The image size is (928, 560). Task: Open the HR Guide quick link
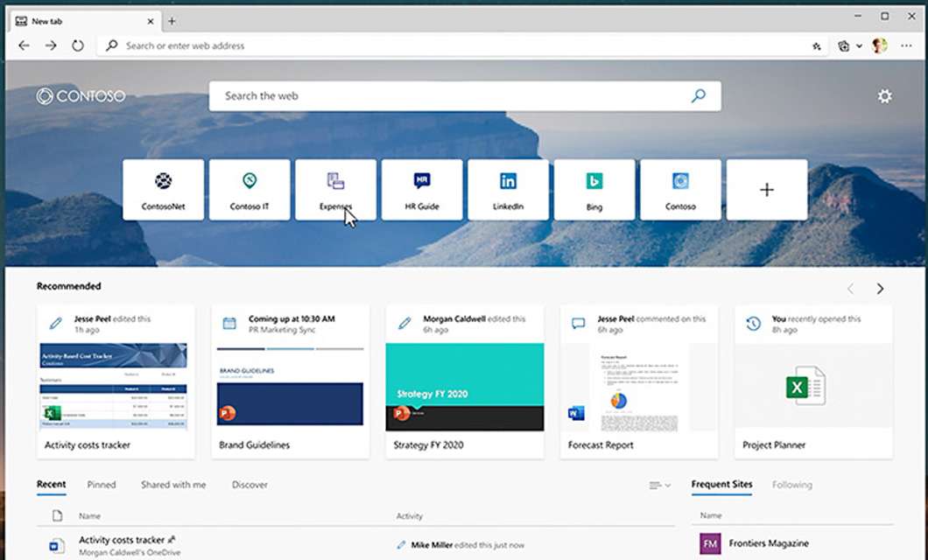click(422, 189)
